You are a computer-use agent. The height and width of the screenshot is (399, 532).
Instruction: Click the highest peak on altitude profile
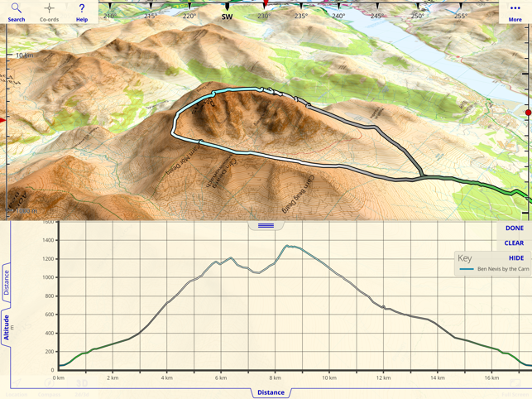pyautogui.click(x=287, y=246)
